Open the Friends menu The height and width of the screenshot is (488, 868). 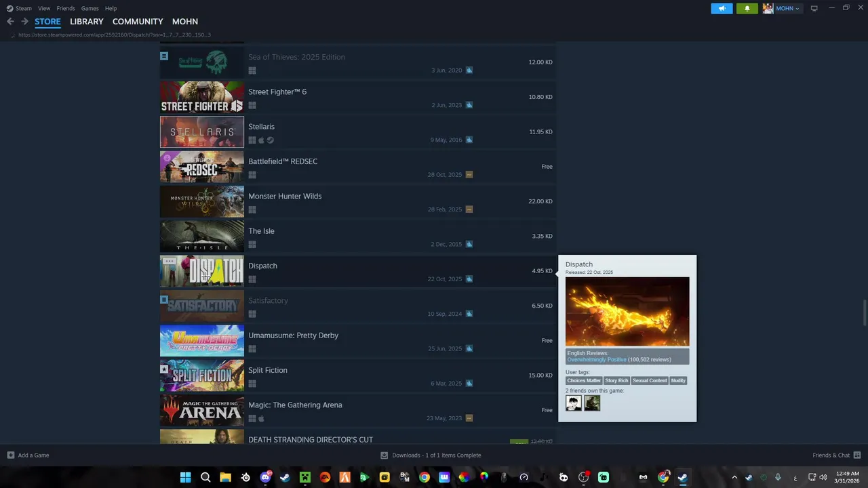point(66,8)
